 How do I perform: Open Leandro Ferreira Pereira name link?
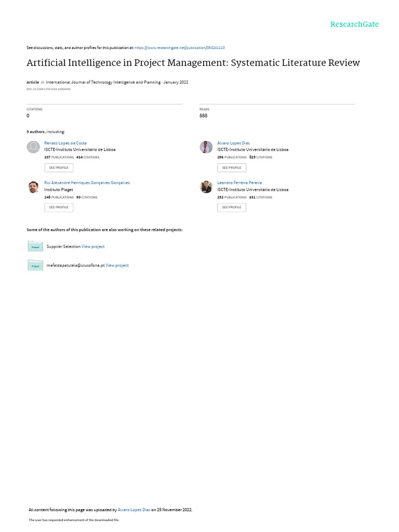240,183
